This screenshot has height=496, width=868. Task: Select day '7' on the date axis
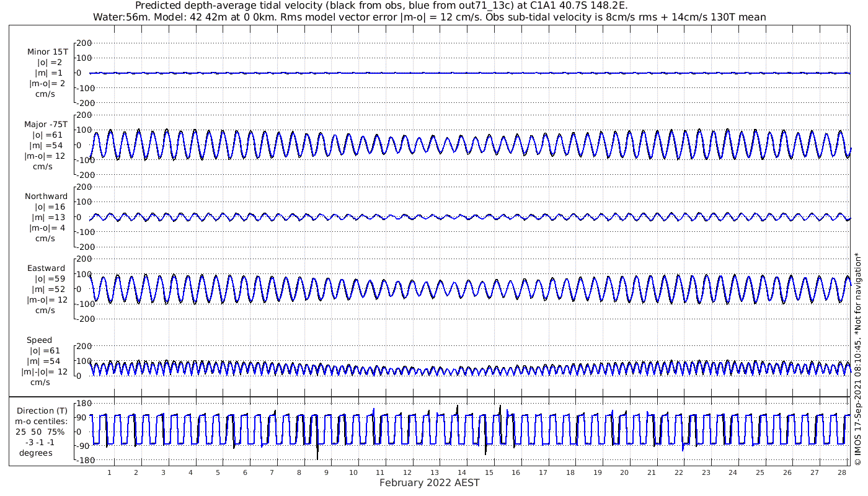pyautogui.click(x=272, y=472)
